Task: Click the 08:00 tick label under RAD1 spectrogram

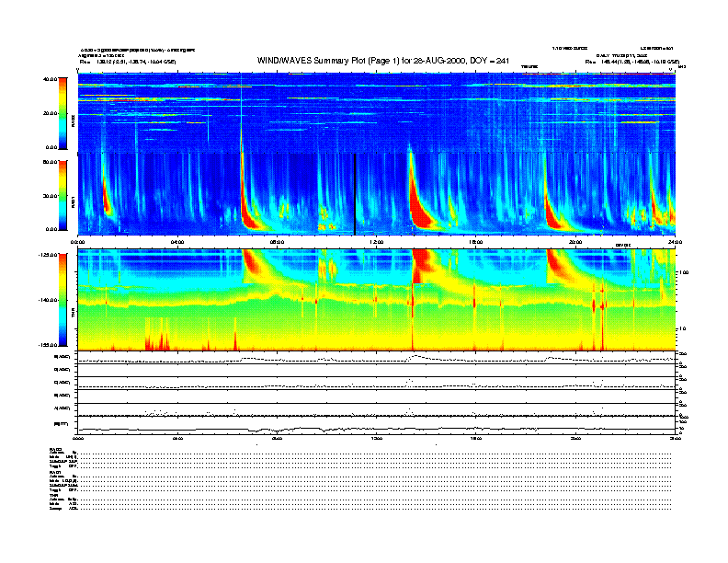Action: tap(277, 242)
